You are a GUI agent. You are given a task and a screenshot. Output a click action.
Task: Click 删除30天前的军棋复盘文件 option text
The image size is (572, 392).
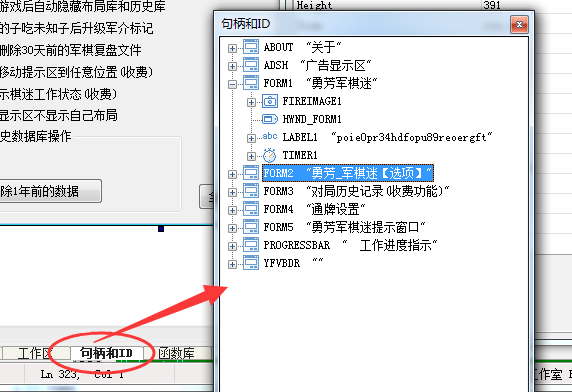70,50
